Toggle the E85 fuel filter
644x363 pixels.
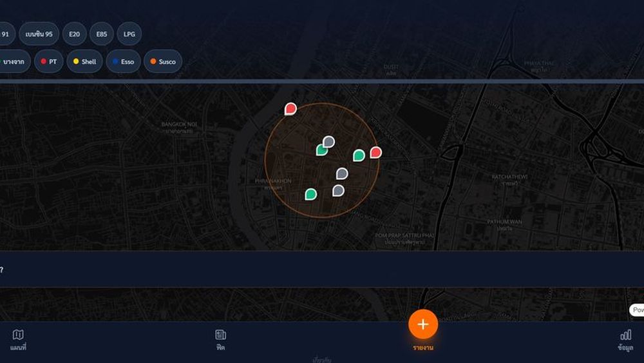click(102, 34)
